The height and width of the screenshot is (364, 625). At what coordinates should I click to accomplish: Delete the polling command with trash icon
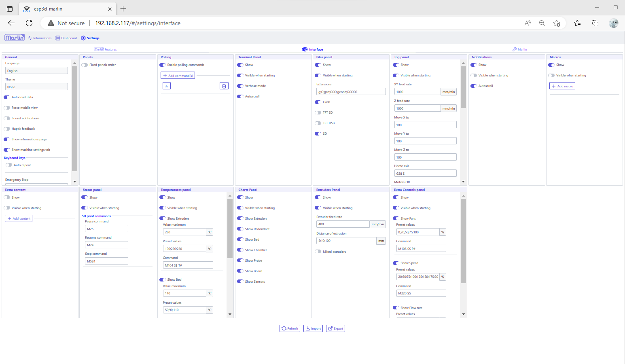point(224,86)
